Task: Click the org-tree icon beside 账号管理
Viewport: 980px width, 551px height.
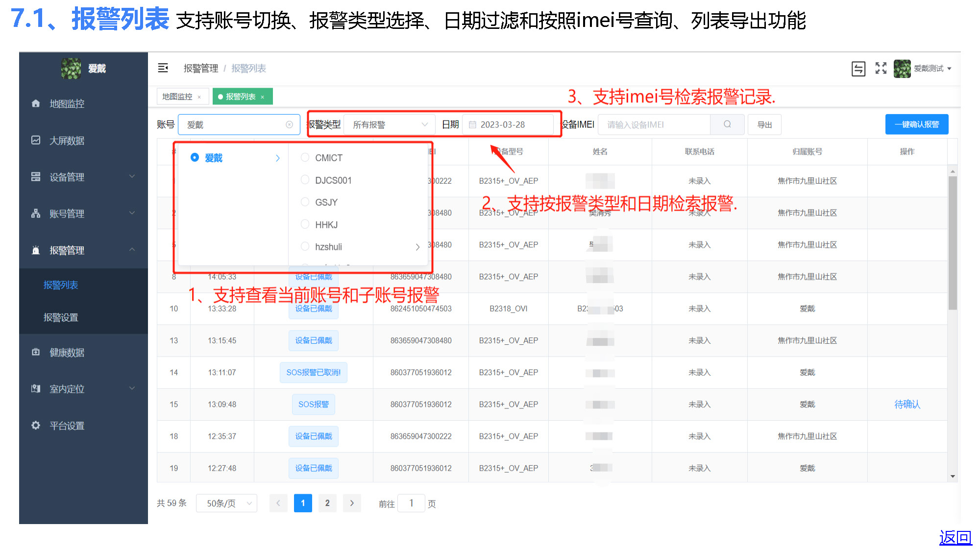Action: coord(36,213)
